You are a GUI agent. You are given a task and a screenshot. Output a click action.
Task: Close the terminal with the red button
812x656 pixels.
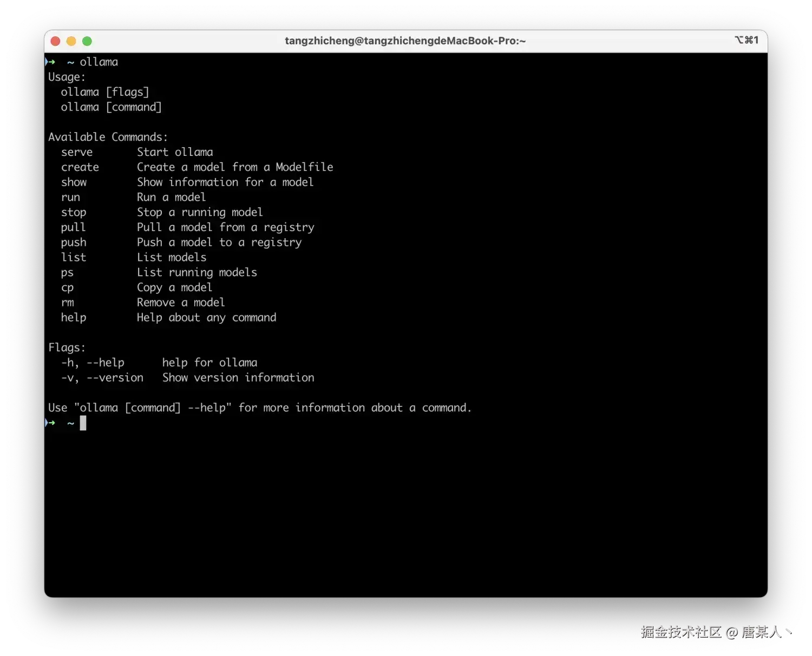(x=55, y=41)
